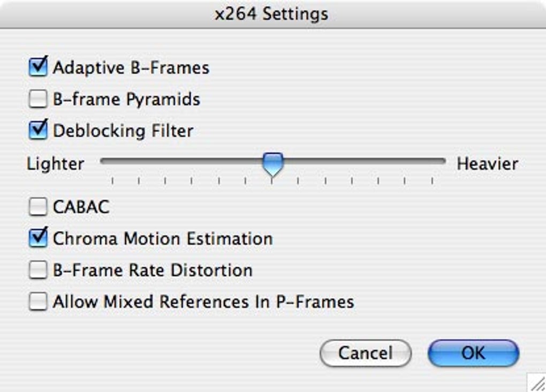The image size is (546, 392).
Task: Uncheck the Adaptive B-Frames checkbox
Action: [38, 68]
